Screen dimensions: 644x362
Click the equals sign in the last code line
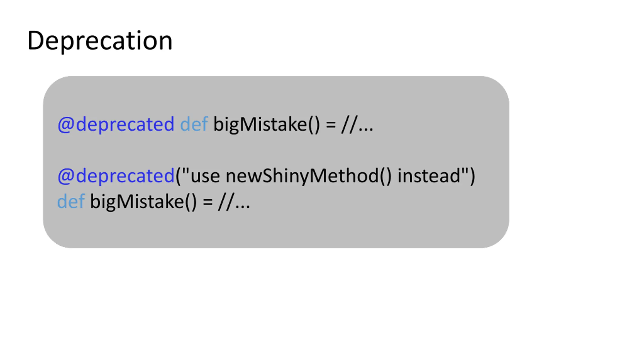tap(208, 202)
